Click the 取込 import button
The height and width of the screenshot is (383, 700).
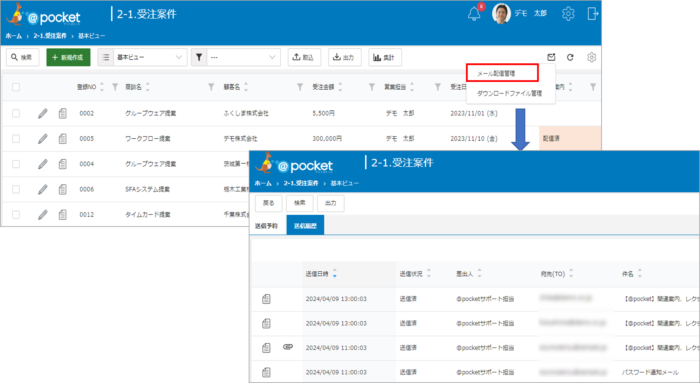304,57
